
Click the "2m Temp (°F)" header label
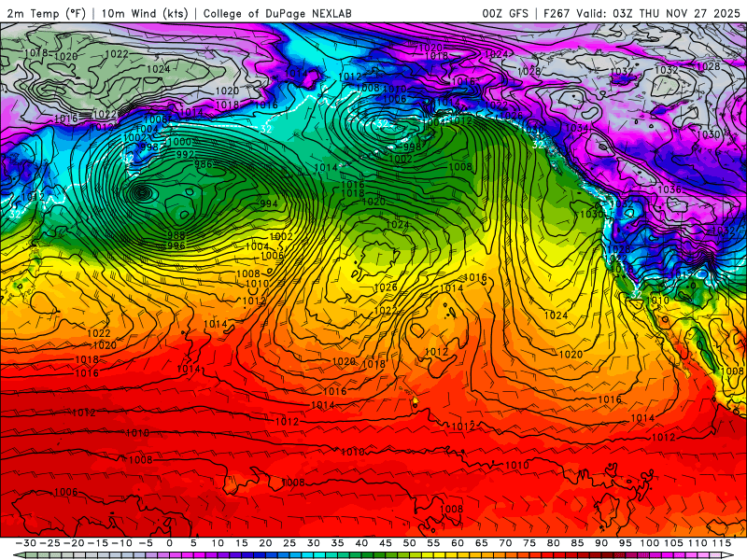pyautogui.click(x=47, y=13)
